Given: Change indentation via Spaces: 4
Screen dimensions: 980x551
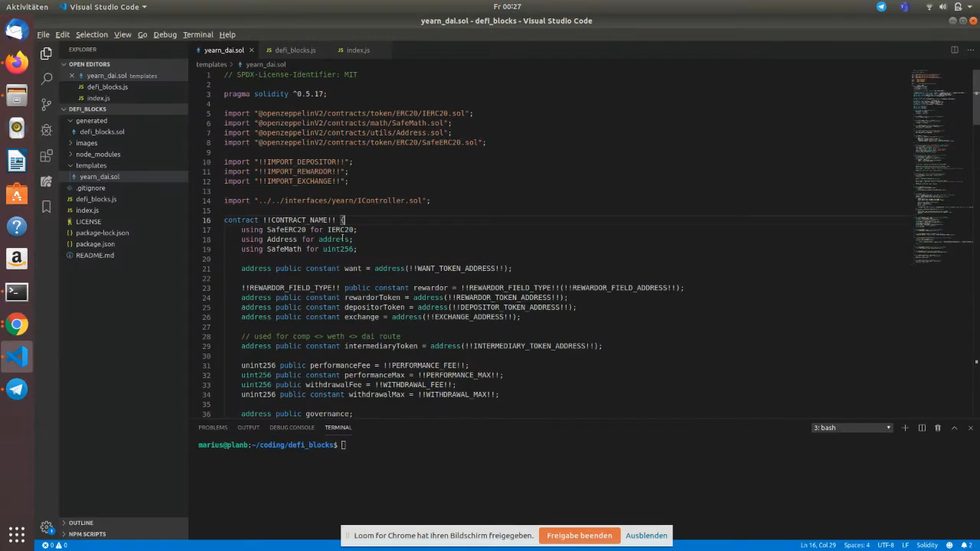Looking at the screenshot, I should pos(857,545).
